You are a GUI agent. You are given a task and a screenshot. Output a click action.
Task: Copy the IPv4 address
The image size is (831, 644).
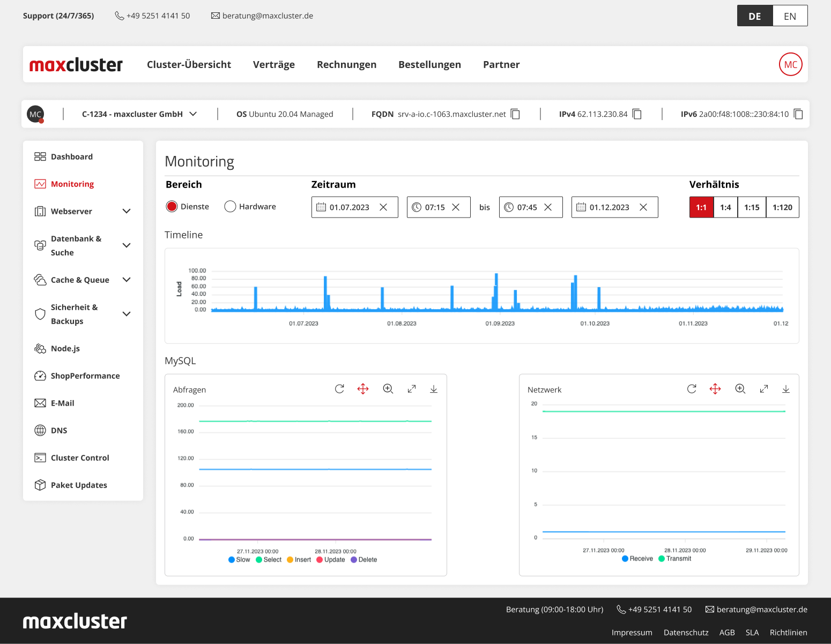(637, 114)
